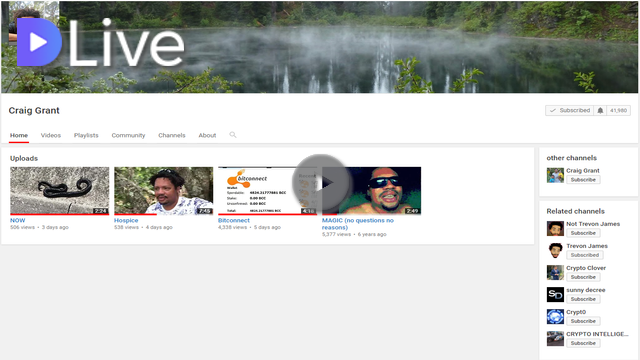Click the 41,980 subscriber count
Screen dimensions: 640x360
[618, 111]
